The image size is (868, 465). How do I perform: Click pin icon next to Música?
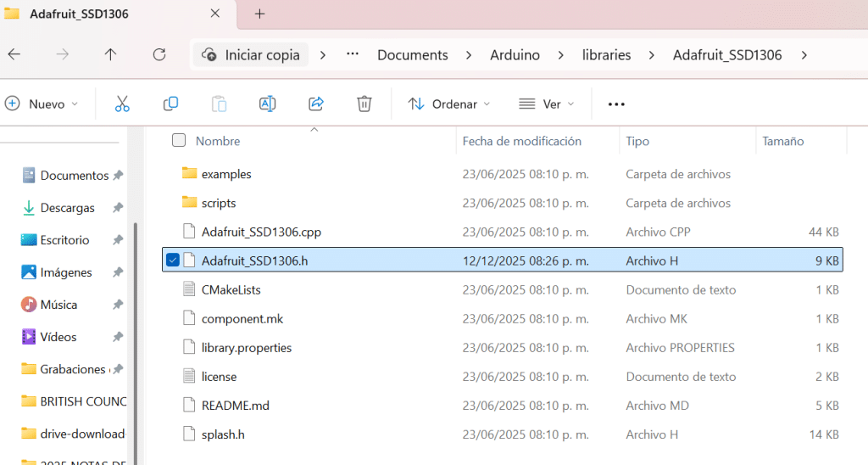coord(117,305)
